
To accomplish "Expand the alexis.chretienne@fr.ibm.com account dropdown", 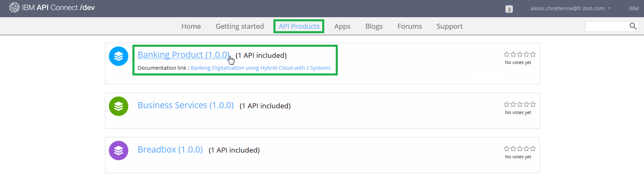I will 570,8.
